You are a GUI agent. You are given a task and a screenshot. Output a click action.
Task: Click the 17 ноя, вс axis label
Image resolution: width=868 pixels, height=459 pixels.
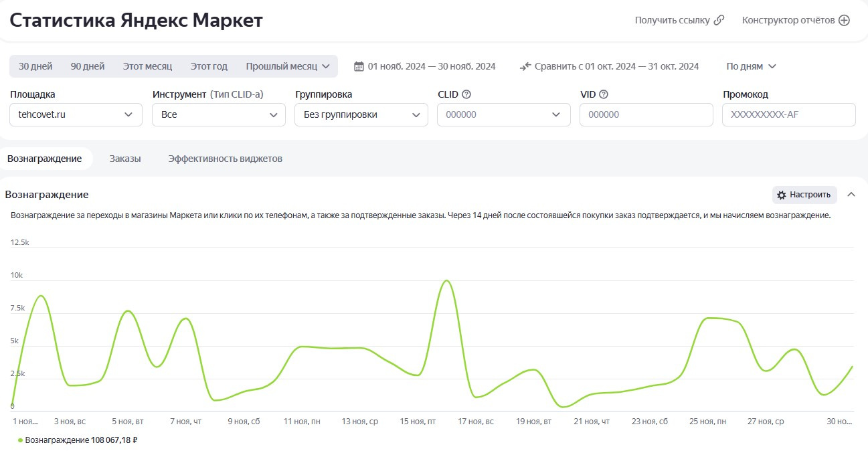476,422
